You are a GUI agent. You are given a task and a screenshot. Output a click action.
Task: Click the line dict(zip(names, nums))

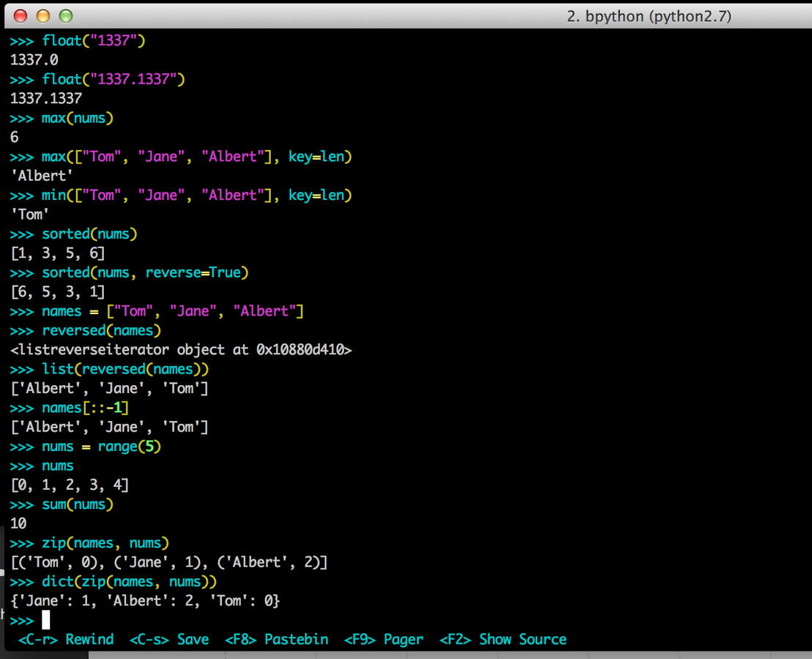[113, 581]
